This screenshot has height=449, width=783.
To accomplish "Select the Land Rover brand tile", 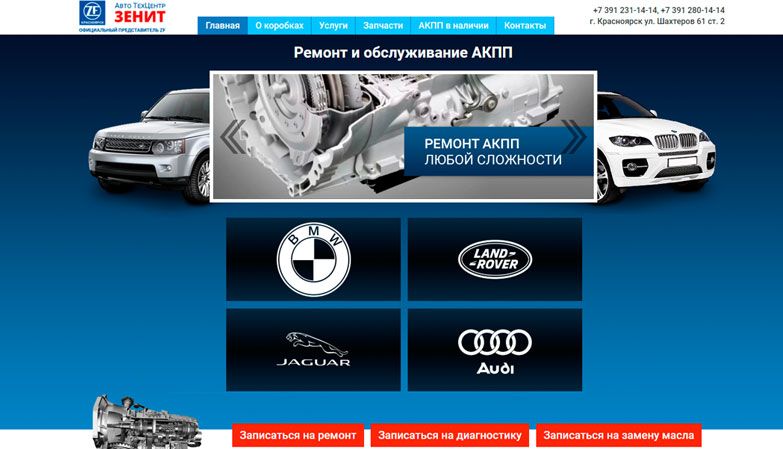I will pyautogui.click(x=495, y=259).
